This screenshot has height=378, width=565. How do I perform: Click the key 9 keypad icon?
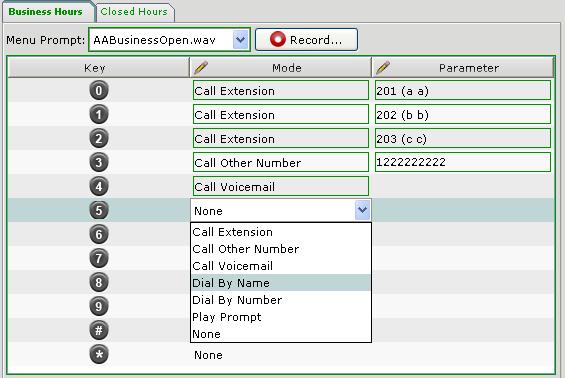coord(99,306)
